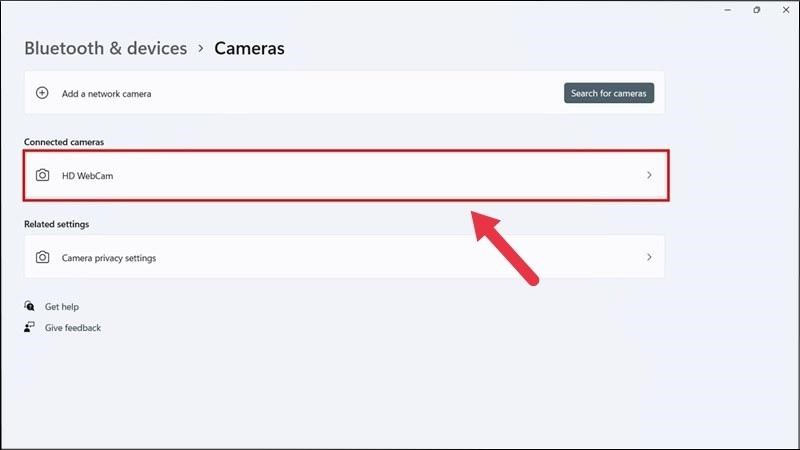
Task: Click the breadcrumb chevron before Cameras
Action: 201,48
